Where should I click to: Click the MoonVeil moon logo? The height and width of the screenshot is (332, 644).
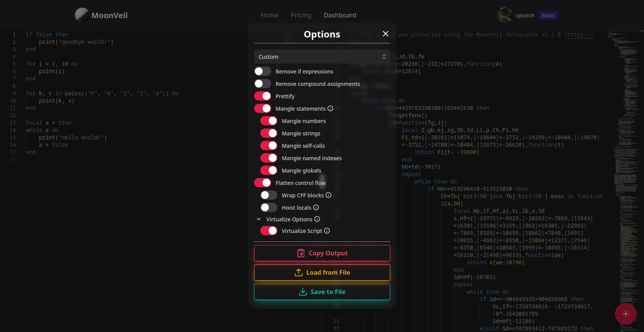pos(82,15)
